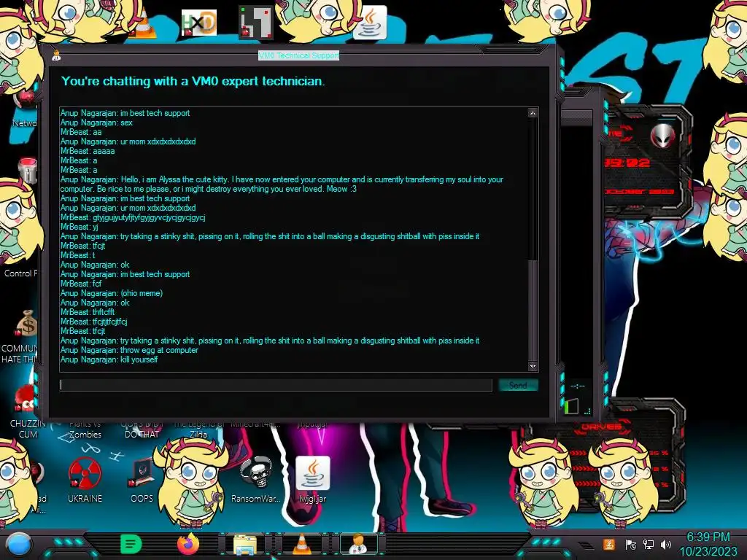
Task: Click the small green bar meter gadget
Action: [x=571, y=406]
